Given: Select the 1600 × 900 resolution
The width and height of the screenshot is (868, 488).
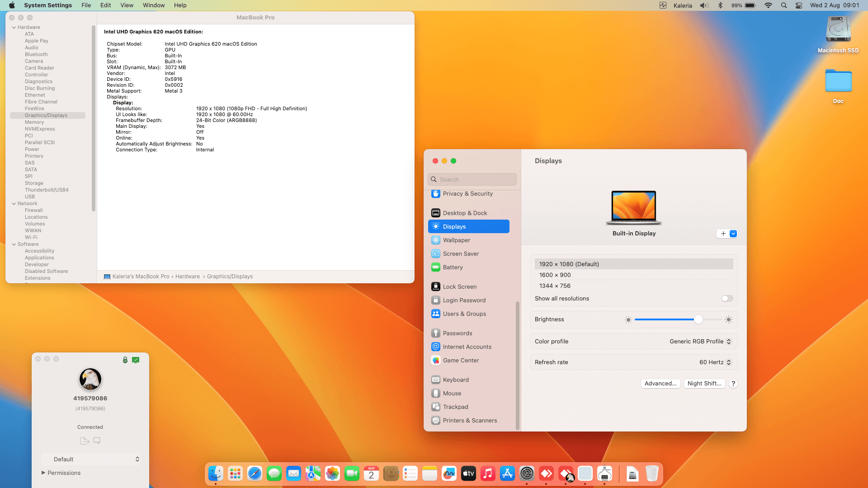Looking at the screenshot, I should click(x=555, y=275).
